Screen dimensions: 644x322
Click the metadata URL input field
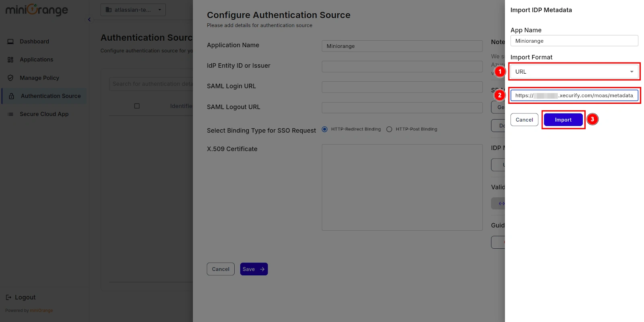pyautogui.click(x=574, y=95)
